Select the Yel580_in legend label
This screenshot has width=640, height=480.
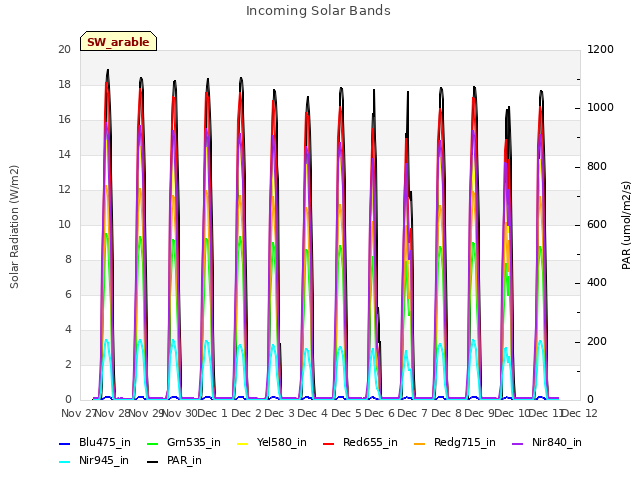coord(282,442)
